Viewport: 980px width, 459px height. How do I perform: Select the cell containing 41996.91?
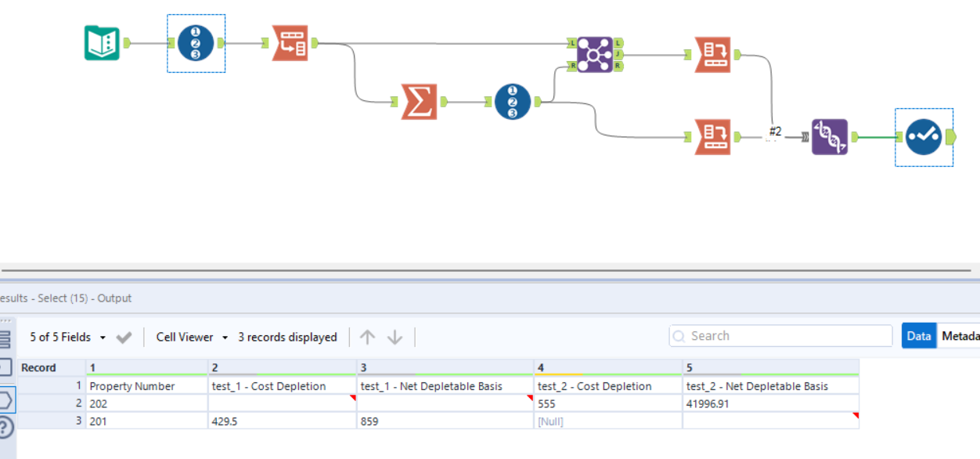(769, 403)
